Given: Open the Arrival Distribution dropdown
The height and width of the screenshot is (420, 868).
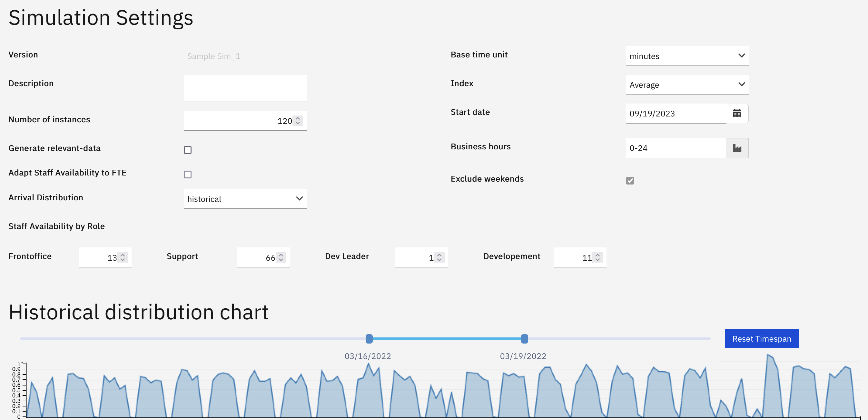Looking at the screenshot, I should click(x=245, y=199).
